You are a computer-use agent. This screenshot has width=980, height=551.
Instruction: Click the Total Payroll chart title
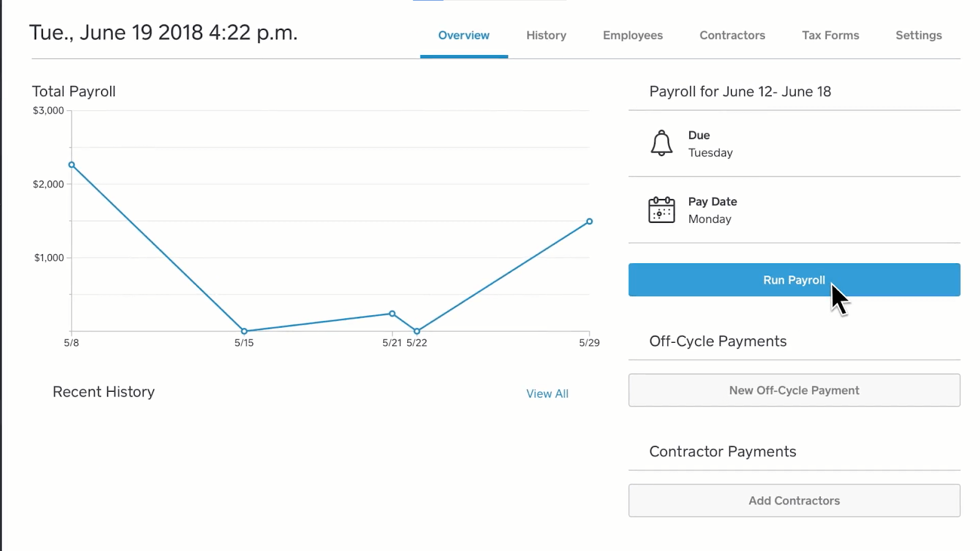[x=73, y=91]
